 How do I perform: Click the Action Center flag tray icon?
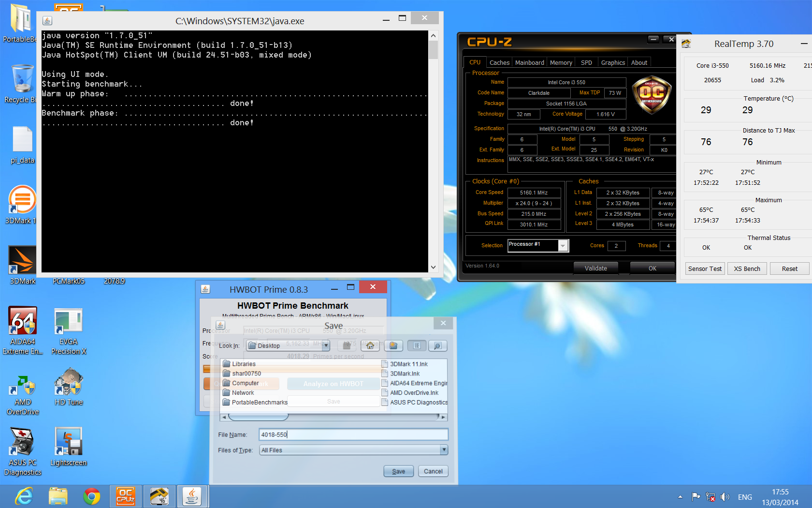pyautogui.click(x=696, y=497)
